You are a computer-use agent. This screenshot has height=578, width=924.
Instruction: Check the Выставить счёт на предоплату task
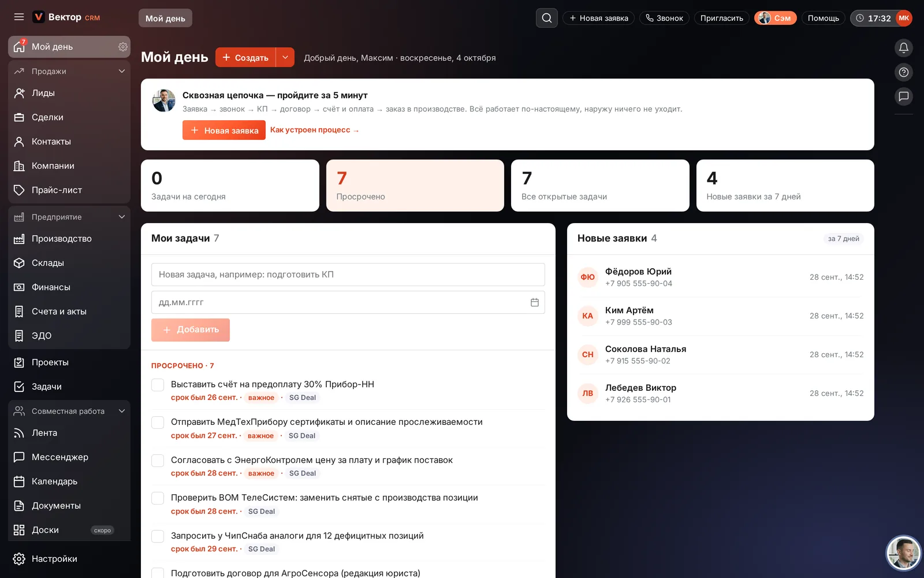point(158,385)
